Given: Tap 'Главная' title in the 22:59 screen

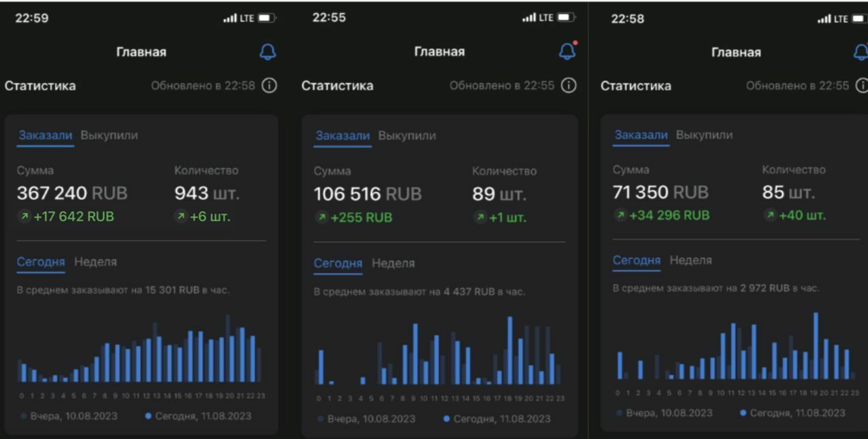Looking at the screenshot, I should [141, 52].
